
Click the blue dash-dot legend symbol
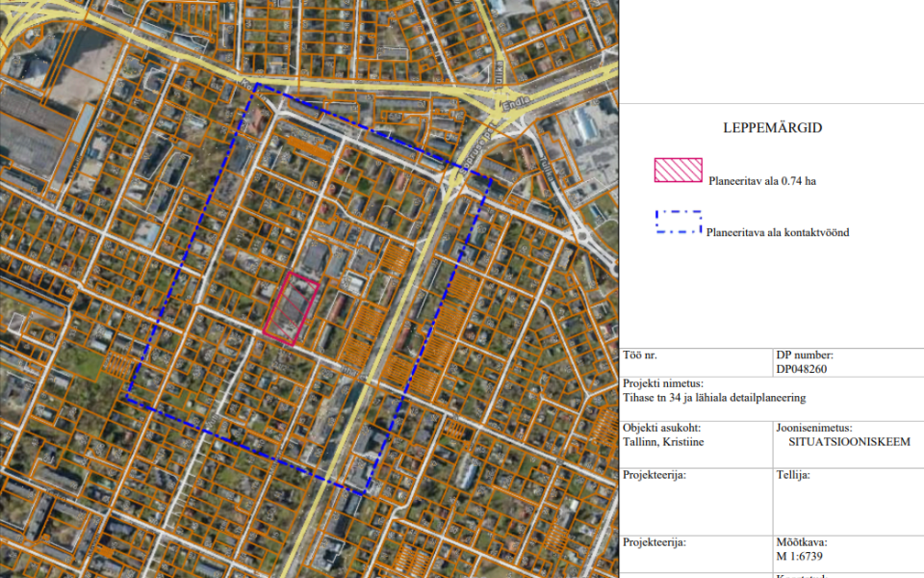click(x=678, y=223)
